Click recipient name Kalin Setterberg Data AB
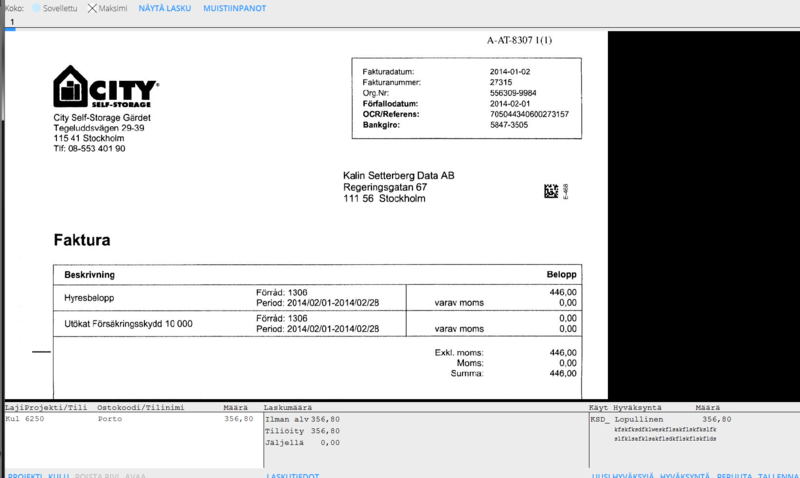The width and height of the screenshot is (800, 478). click(398, 175)
